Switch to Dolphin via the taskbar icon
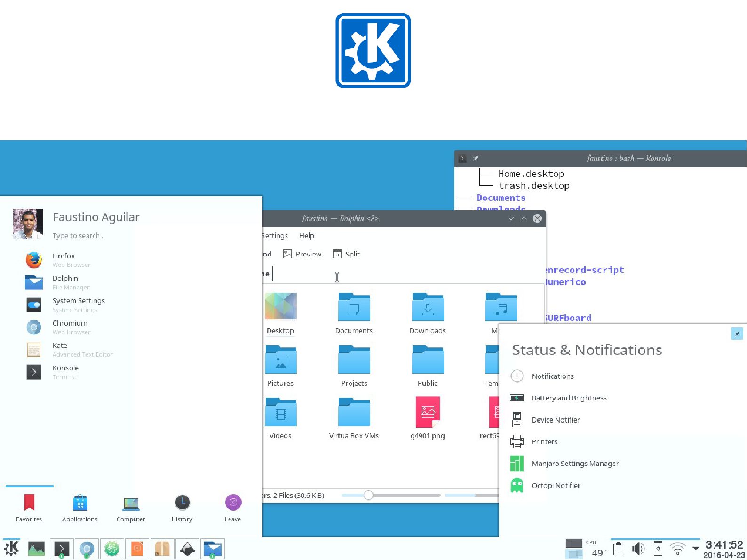 point(213,549)
